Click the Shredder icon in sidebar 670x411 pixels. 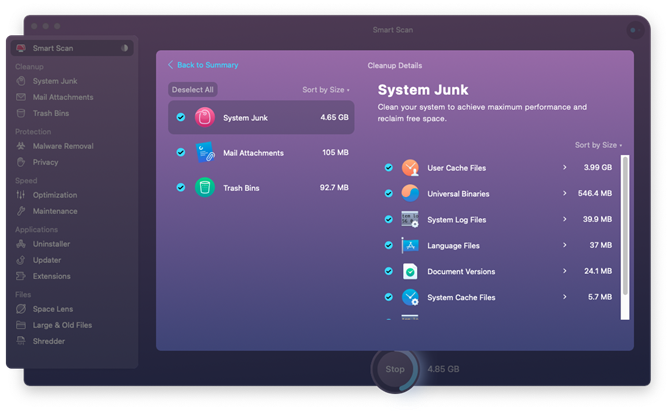[x=21, y=341]
